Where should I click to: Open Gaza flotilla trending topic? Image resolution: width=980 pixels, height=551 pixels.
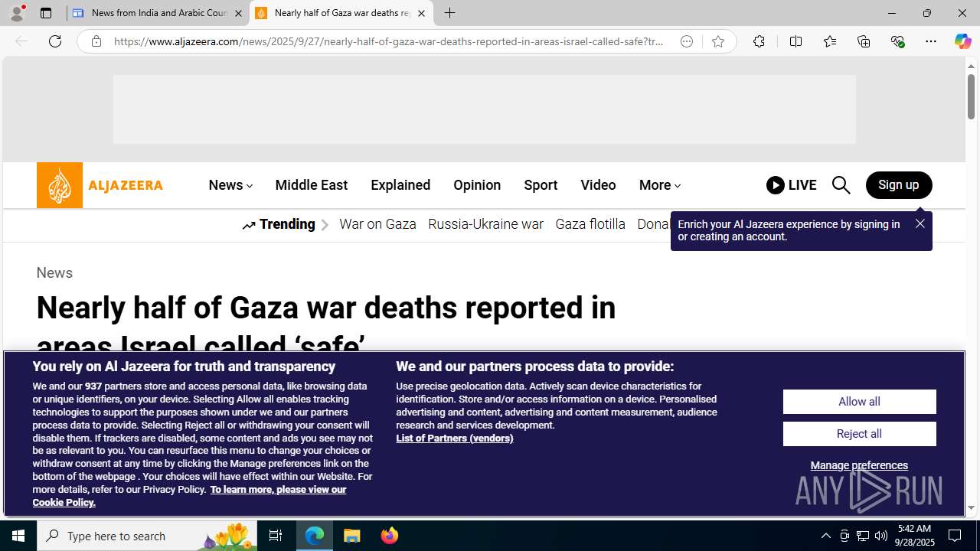click(590, 224)
